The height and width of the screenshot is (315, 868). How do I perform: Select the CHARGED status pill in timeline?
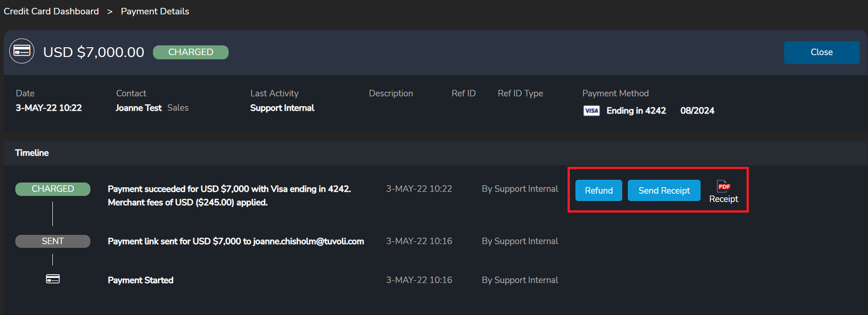[x=53, y=189]
